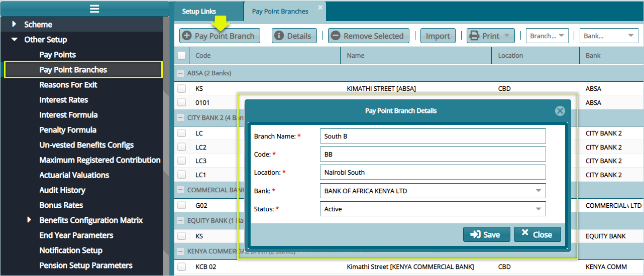Screen dimensions: 644x276
Task: Open End Year Parameters
Action: [76, 235]
